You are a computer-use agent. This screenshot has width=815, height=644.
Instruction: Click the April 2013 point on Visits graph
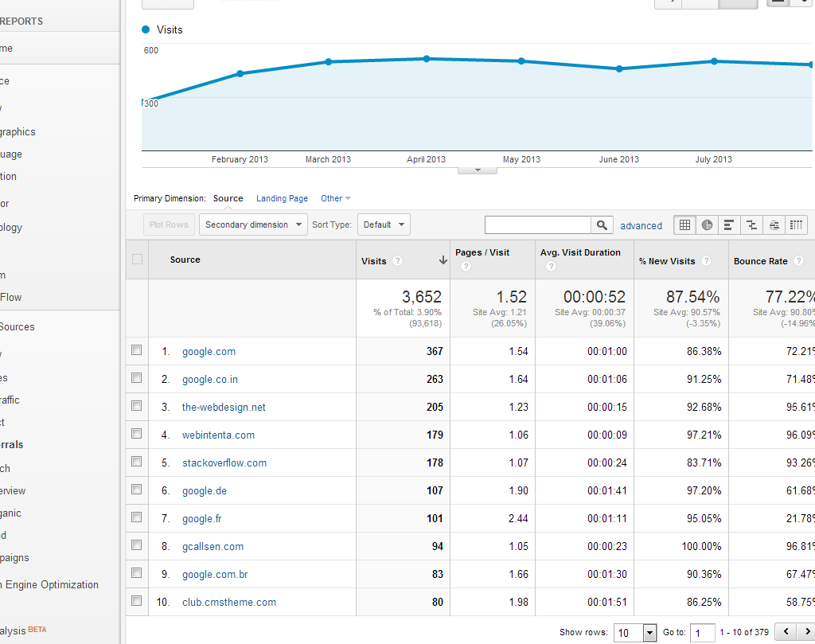coord(427,59)
